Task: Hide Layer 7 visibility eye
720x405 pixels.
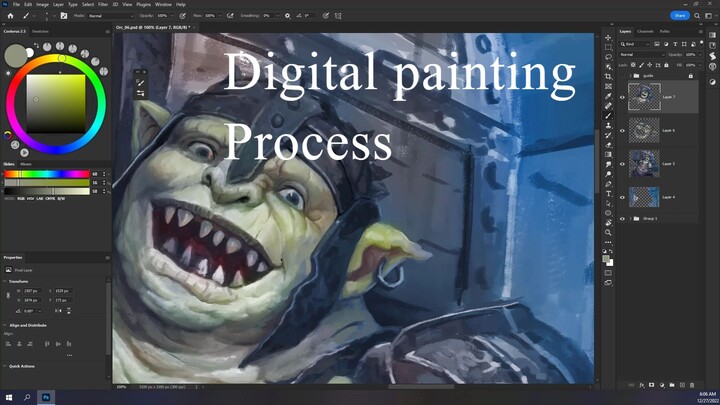Action: coord(622,97)
